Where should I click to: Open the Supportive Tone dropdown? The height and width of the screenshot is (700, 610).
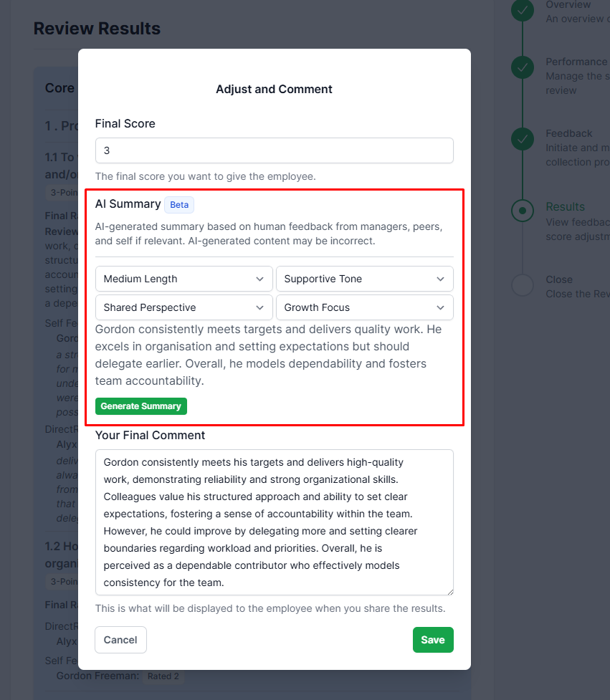coord(364,279)
